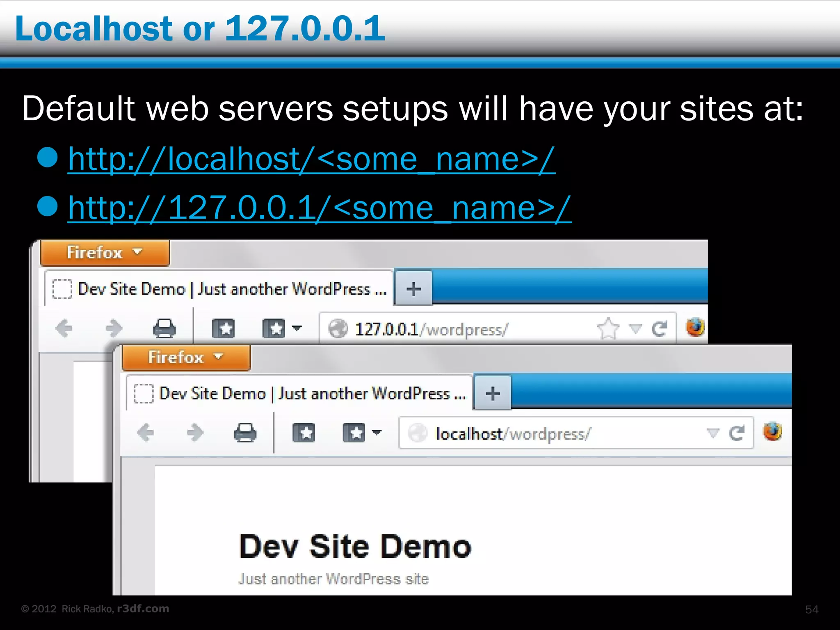Screen dimensions: 840x630
Task: Open bookmarks menu button in the 127.0.0.1 window
Action: coord(282,329)
